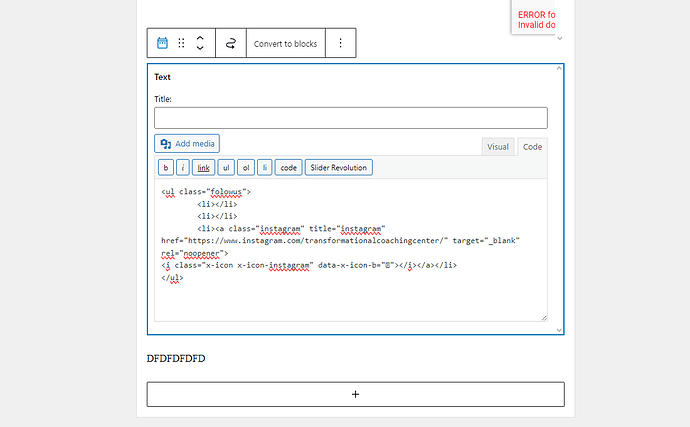Click the DFDFDFDFD text block
690x427 pixels.
point(176,358)
